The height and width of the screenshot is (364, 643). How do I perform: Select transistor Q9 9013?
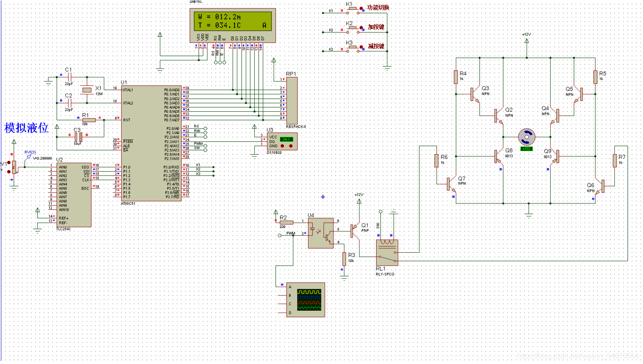pyautogui.click(x=554, y=156)
